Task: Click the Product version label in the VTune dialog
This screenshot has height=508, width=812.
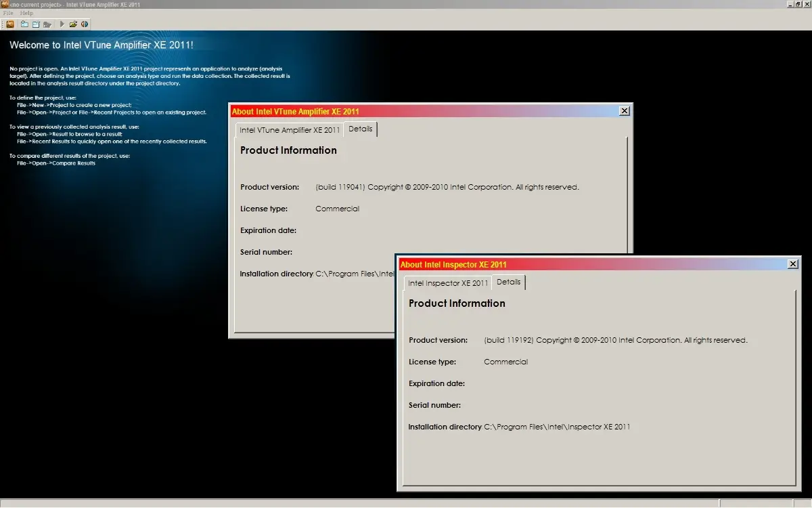Action: [x=269, y=187]
